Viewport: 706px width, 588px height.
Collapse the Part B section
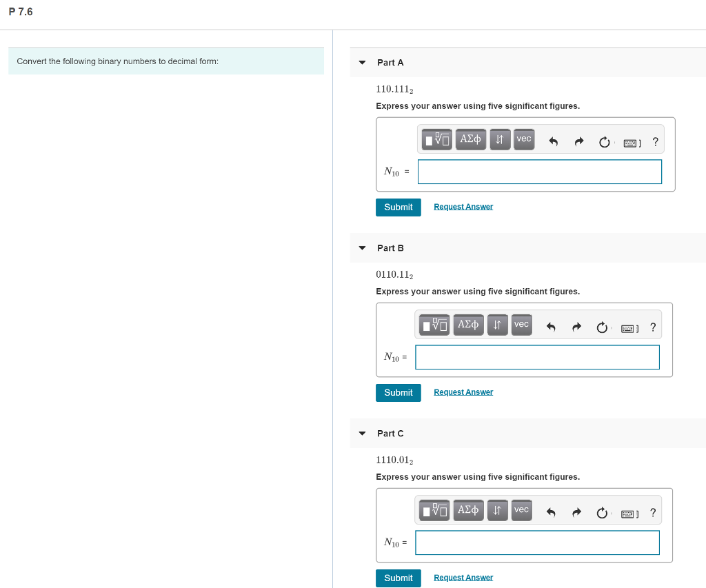point(362,247)
